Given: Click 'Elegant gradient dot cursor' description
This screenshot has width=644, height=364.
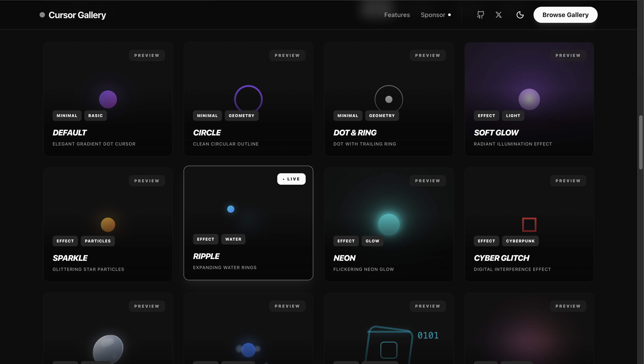Looking at the screenshot, I should [x=94, y=144].
